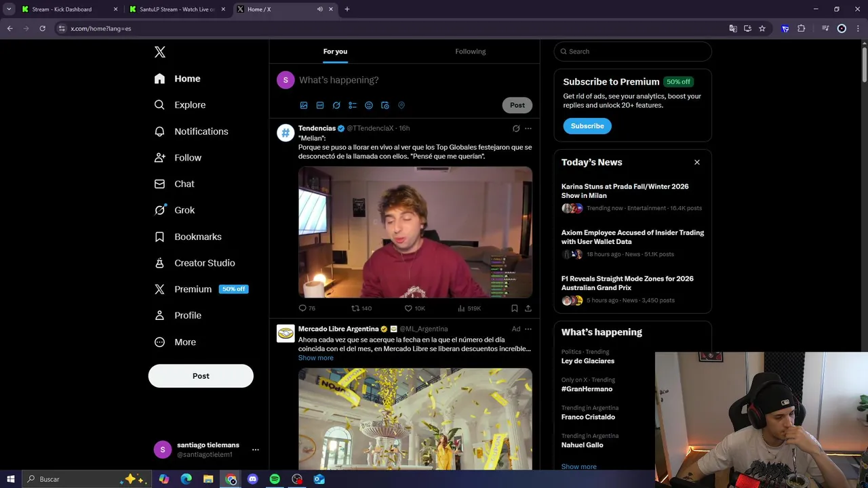The image size is (868, 488).
Task: Open the tab search dropdown arrow
Action: [x=9, y=9]
